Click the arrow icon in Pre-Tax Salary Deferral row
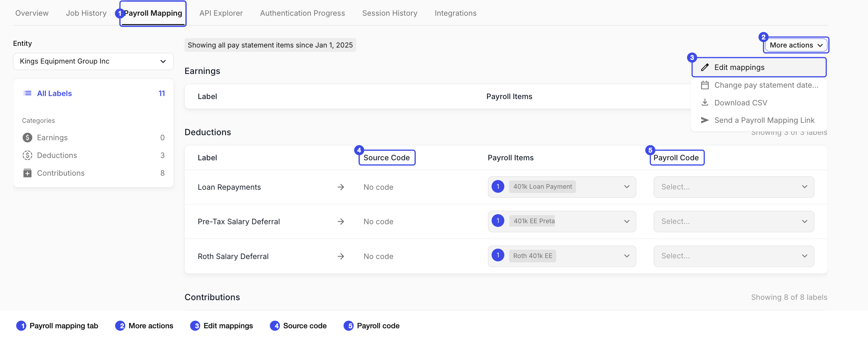Screen dimensions: 868x341 pyautogui.click(x=341, y=222)
